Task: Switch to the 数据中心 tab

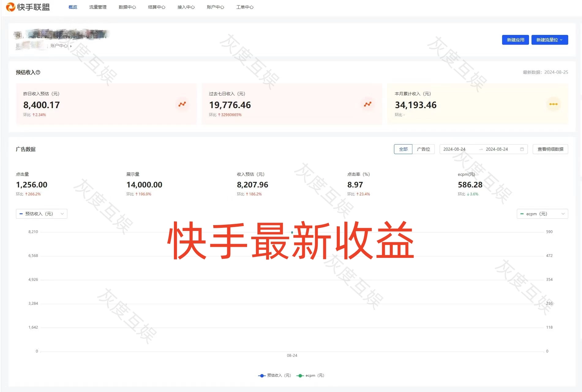Action: (127, 7)
